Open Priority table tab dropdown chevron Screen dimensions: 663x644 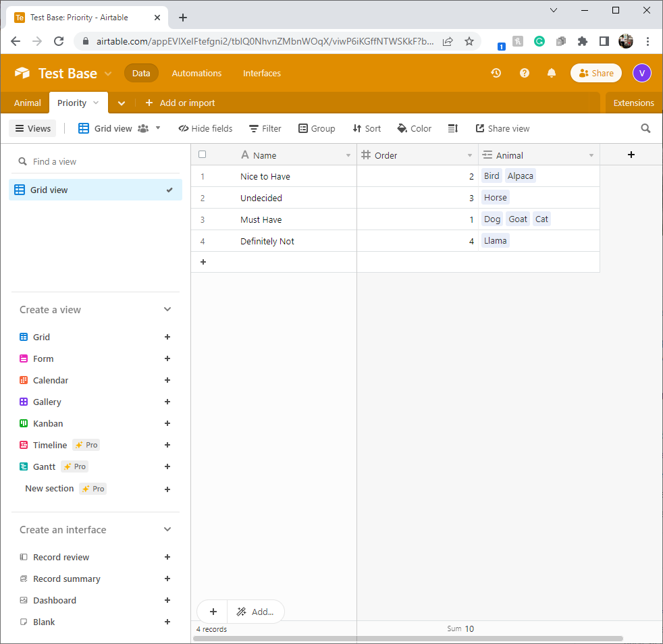pos(96,103)
